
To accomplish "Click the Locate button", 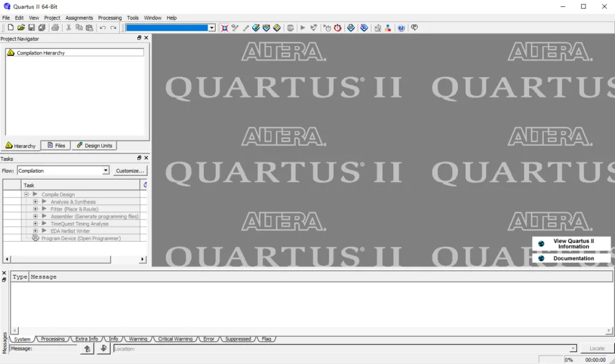I will coord(597,348).
